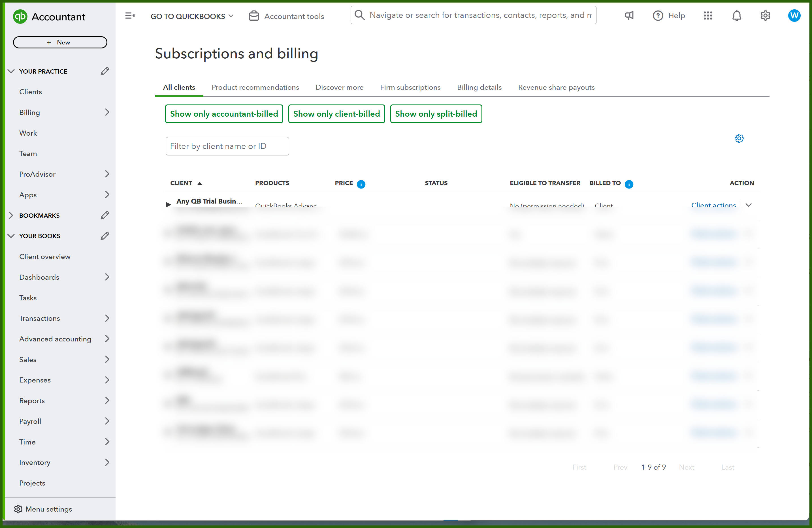Collapse the sidebar navigation menu icon
This screenshot has height=528, width=812.
(x=130, y=16)
